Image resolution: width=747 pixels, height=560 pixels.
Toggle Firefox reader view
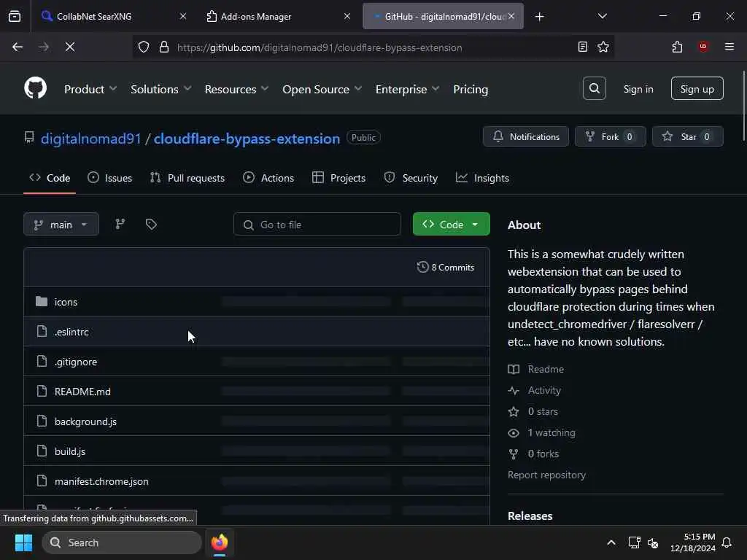point(582,47)
